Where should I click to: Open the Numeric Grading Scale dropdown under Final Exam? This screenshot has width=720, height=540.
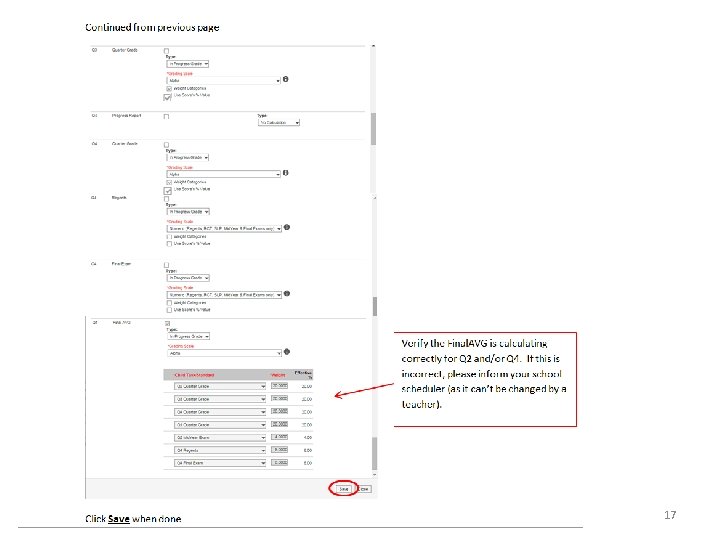(225, 295)
